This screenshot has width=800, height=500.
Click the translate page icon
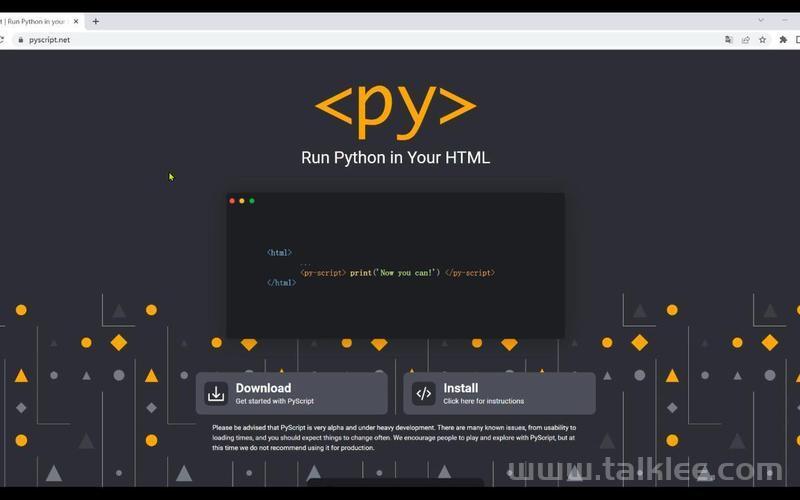click(729, 40)
